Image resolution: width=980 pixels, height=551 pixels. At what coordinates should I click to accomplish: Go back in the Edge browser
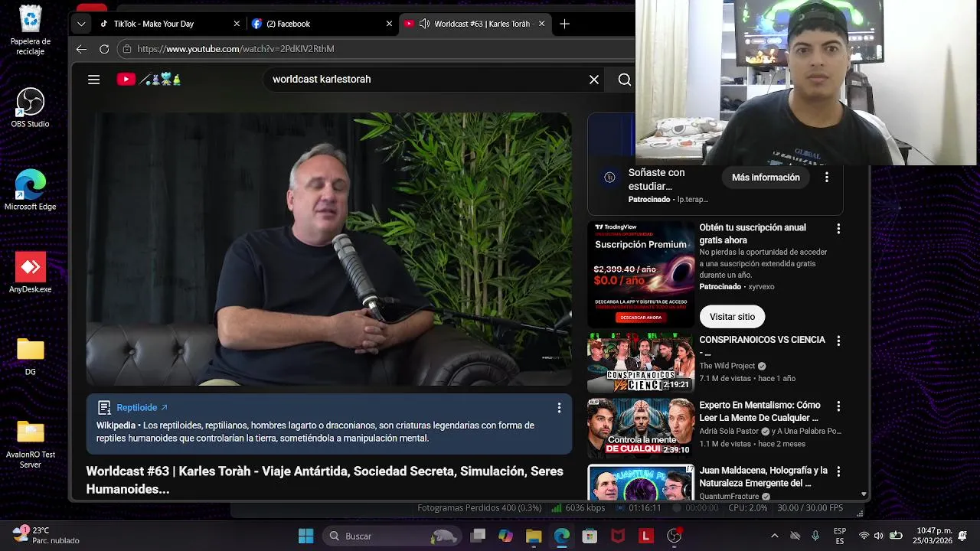[x=81, y=49]
